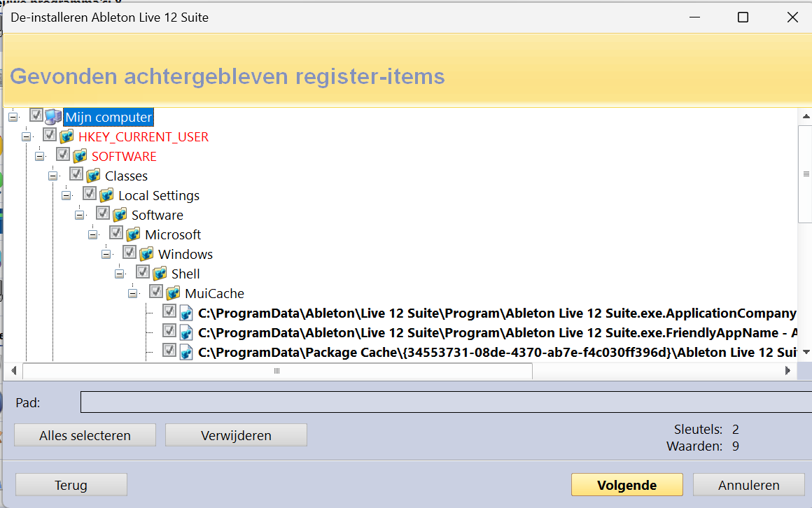
Task: Select the HKEY_CURRENT_USER label
Action: point(143,136)
